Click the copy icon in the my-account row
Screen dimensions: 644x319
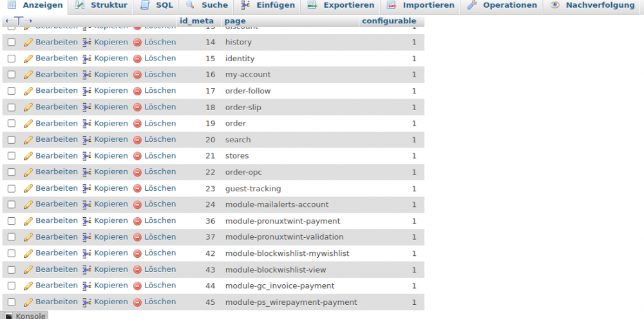click(x=87, y=75)
